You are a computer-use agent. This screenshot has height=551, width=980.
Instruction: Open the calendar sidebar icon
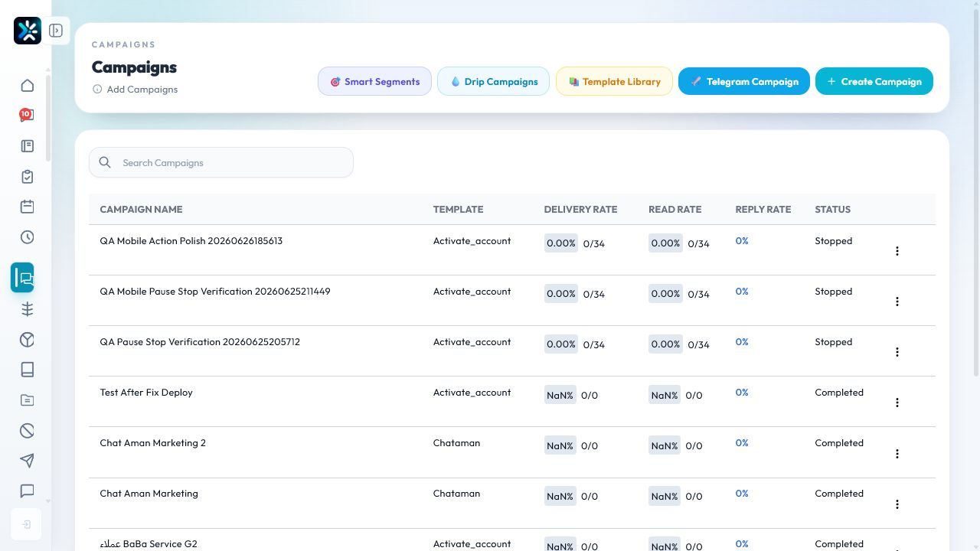click(28, 207)
